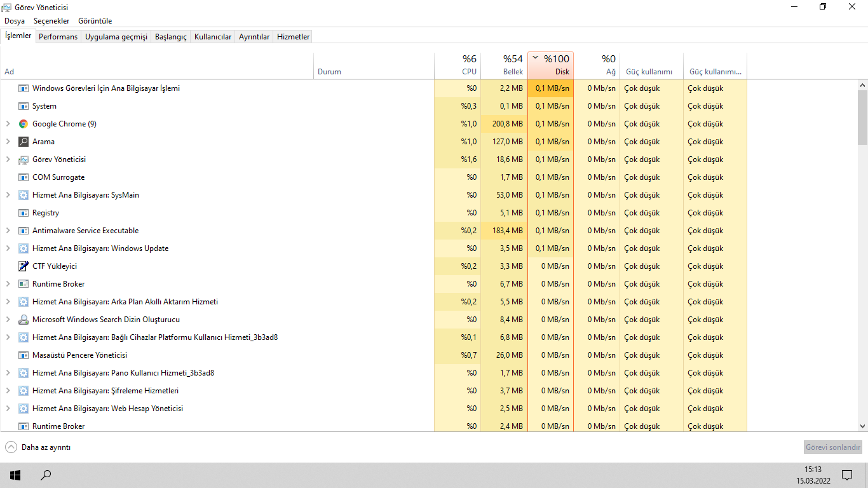Viewport: 868px width, 488px height.
Task: Click the CTF Yükleyici pen icon
Action: pos(24,266)
